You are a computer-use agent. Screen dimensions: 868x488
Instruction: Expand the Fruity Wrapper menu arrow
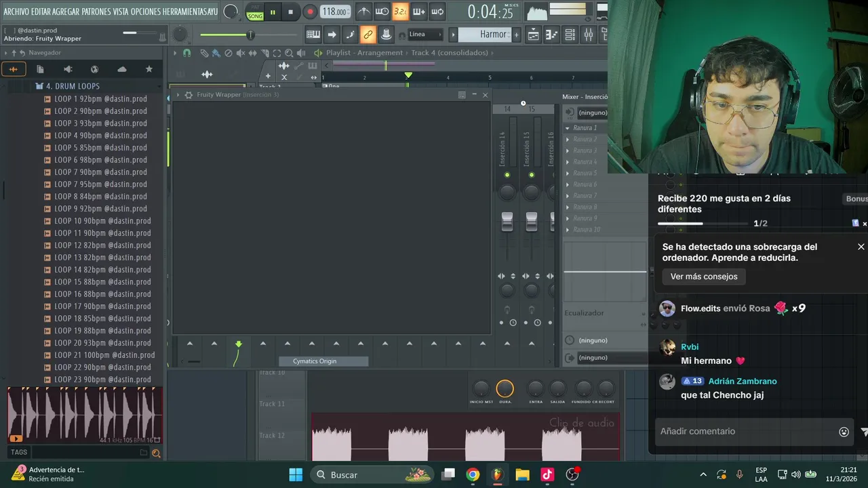point(178,95)
